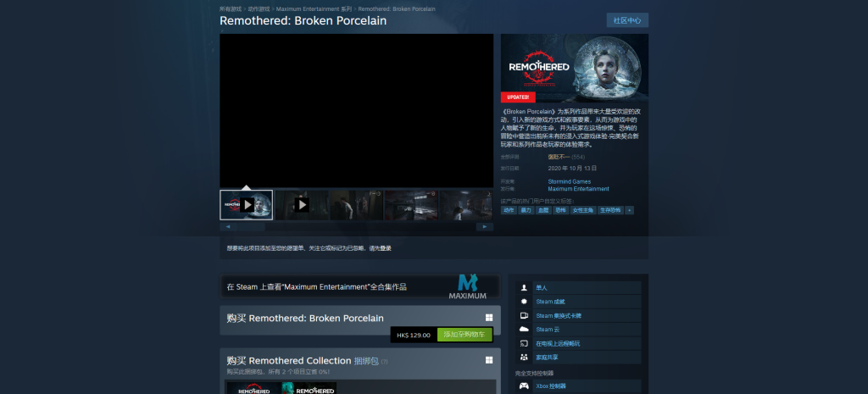Viewport: 868px width, 394px height.
Task: Click the Family Sharing people icon
Action: coord(524,358)
